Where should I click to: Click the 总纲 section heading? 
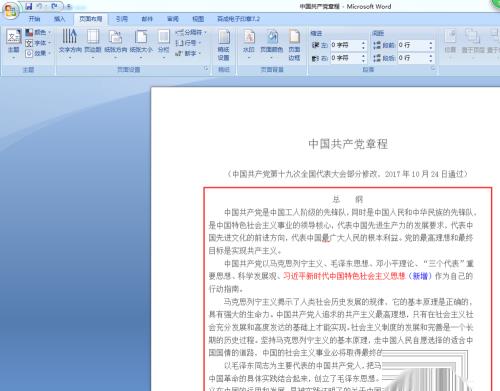point(348,200)
